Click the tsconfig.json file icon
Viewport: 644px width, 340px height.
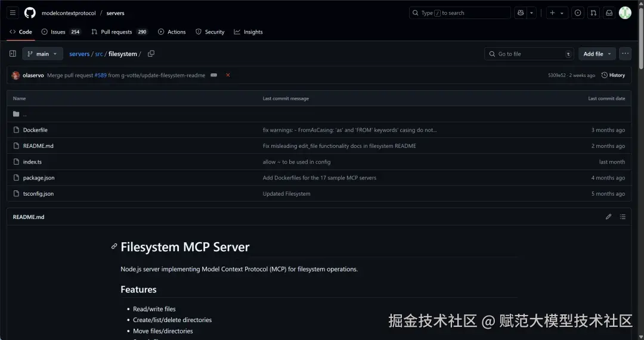(x=17, y=194)
